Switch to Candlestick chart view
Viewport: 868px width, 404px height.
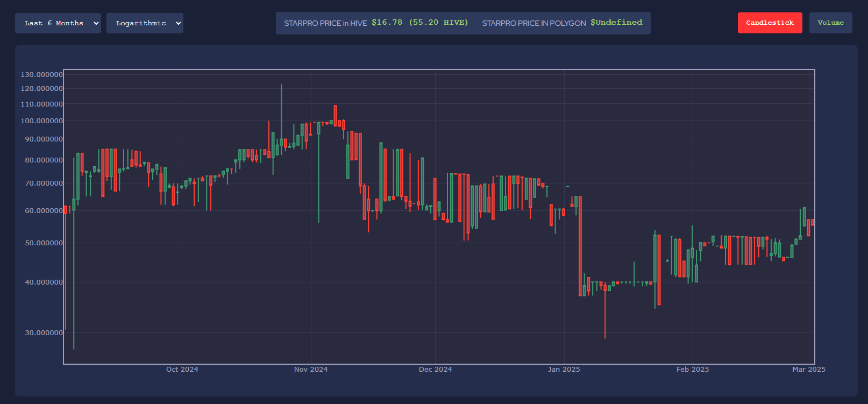pyautogui.click(x=770, y=23)
